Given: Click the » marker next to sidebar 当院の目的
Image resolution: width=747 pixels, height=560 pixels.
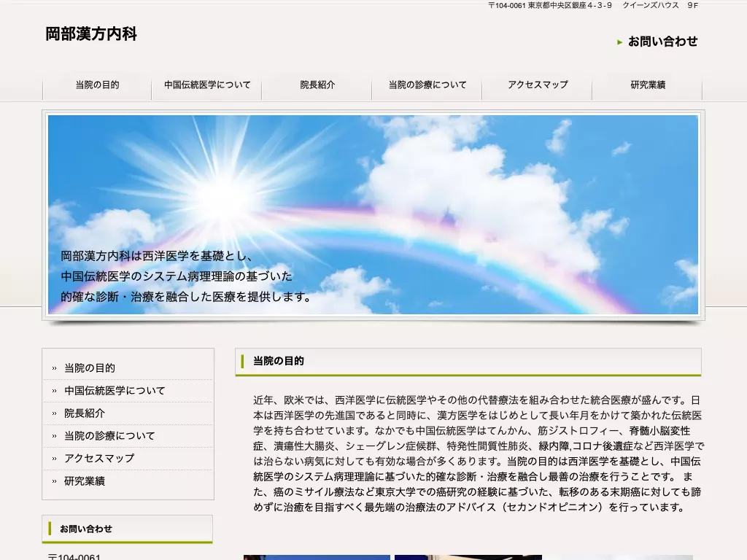Looking at the screenshot, I should (54, 368).
